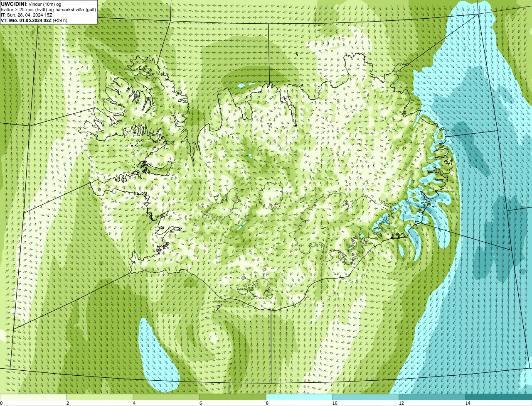Viewport: 532px width, 406px height.
Task: Click the darkest teal legend swatch above 14
Action: pos(499,397)
